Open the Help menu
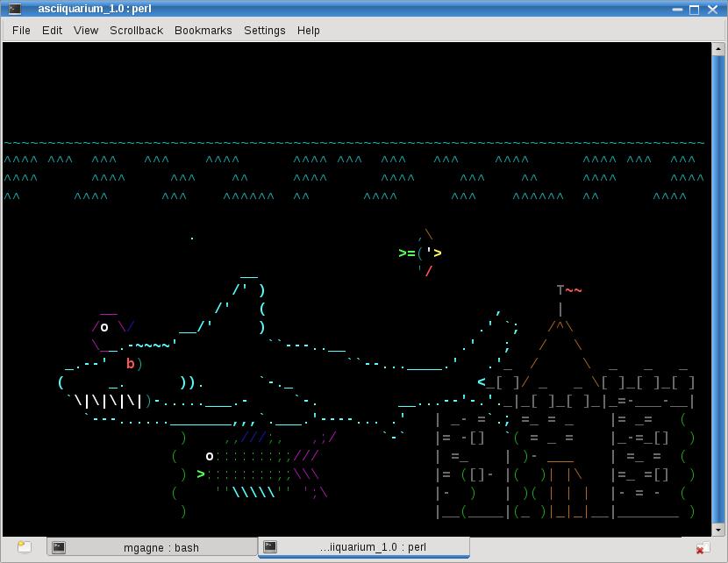The height and width of the screenshot is (563, 728). pyautogui.click(x=308, y=30)
